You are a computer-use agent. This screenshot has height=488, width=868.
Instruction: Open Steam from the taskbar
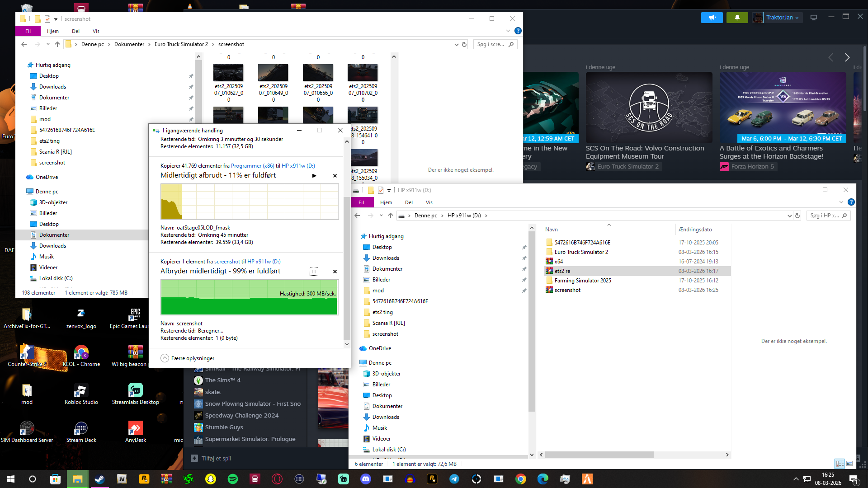point(99,479)
